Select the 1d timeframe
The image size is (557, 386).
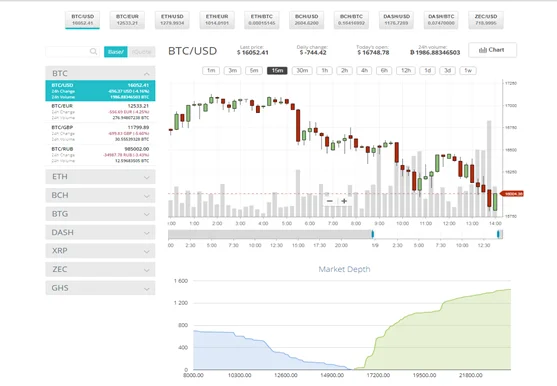(x=428, y=70)
